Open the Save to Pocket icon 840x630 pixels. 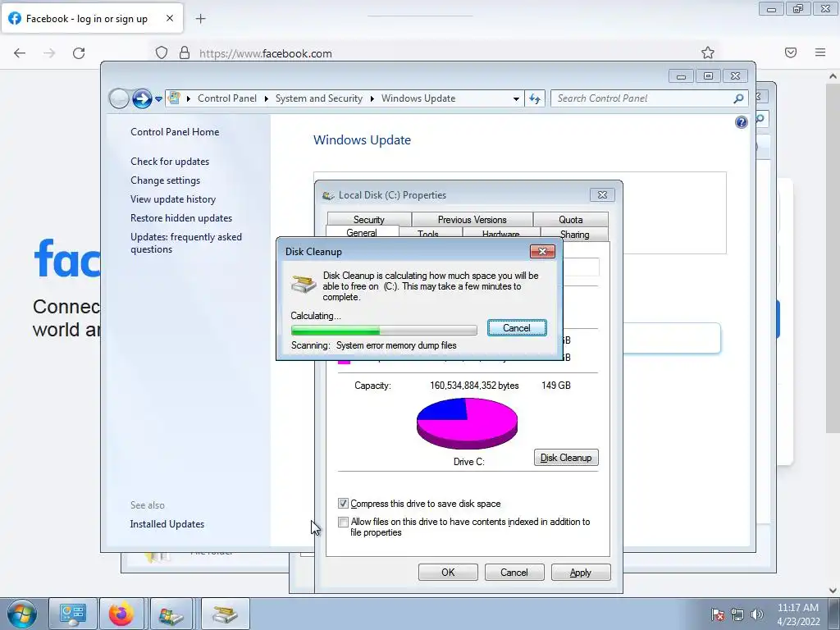791,52
